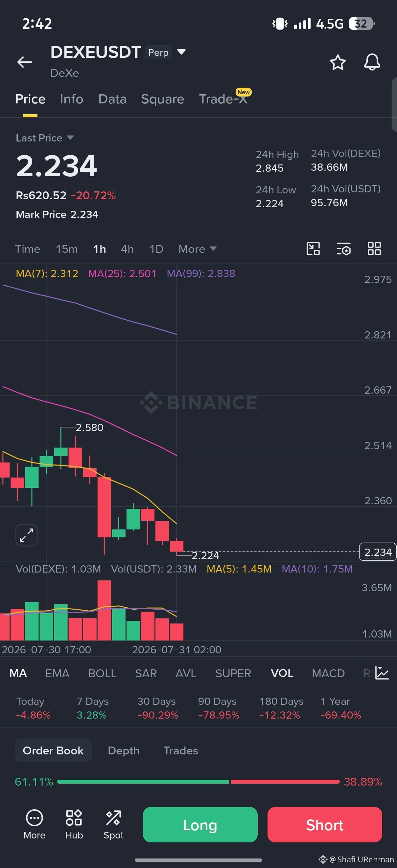This screenshot has width=397, height=868.
Task: Tap the large red candlestick on chart
Action: coord(104,507)
